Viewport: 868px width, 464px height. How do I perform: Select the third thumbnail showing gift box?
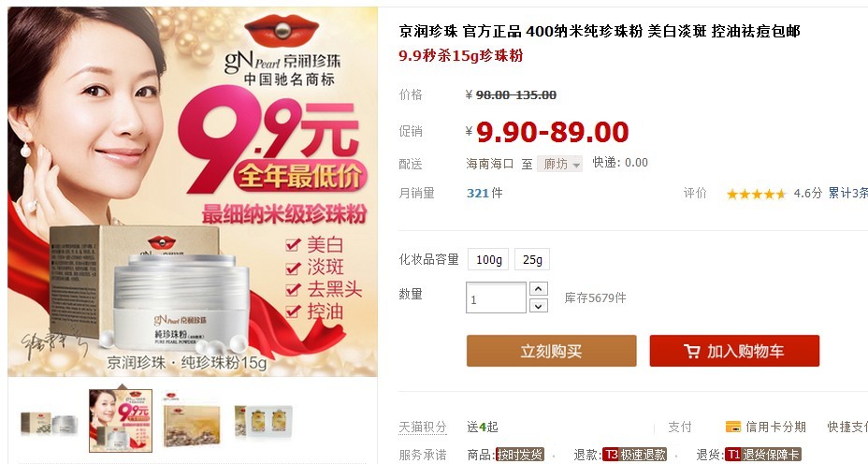pyautogui.click(x=192, y=421)
